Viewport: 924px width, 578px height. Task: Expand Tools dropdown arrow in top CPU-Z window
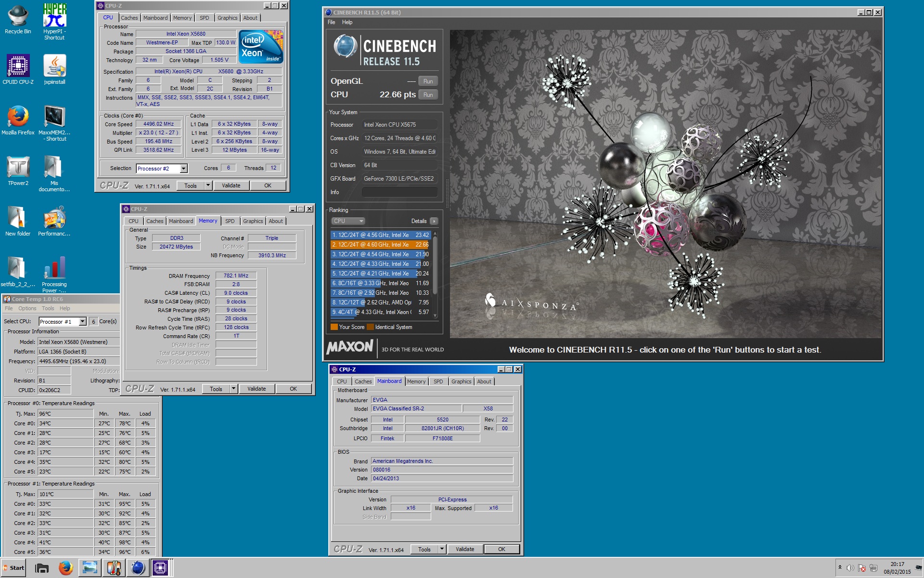208,185
